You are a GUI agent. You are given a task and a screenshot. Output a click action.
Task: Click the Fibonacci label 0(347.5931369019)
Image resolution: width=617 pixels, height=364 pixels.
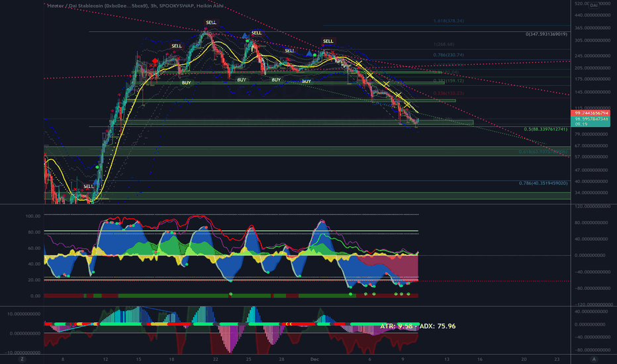547,34
